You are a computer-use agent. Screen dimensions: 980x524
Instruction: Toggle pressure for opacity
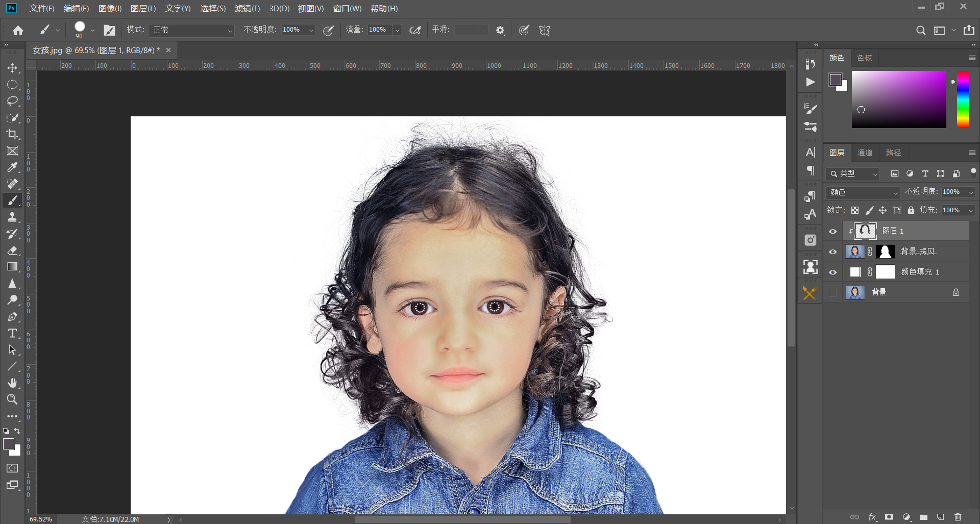point(329,31)
